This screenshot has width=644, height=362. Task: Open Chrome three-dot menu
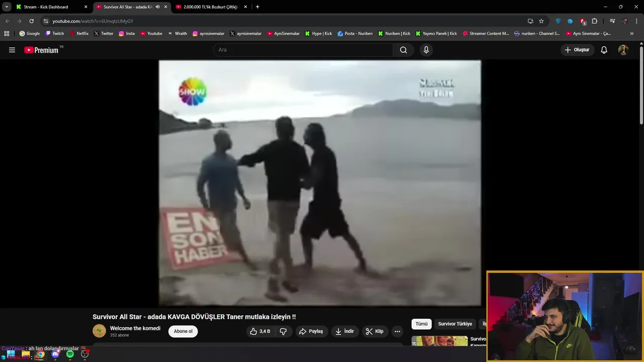[636, 21]
